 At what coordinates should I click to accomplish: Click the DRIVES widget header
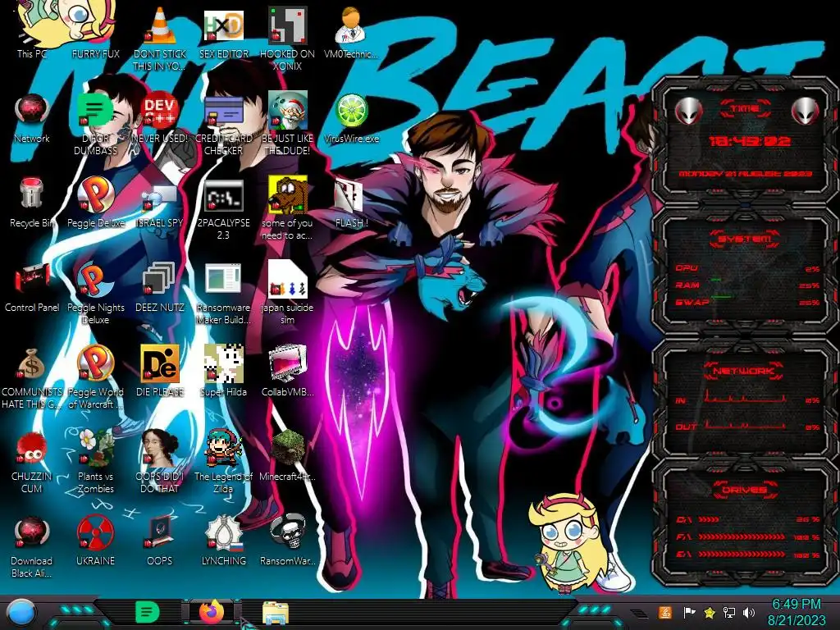744,490
